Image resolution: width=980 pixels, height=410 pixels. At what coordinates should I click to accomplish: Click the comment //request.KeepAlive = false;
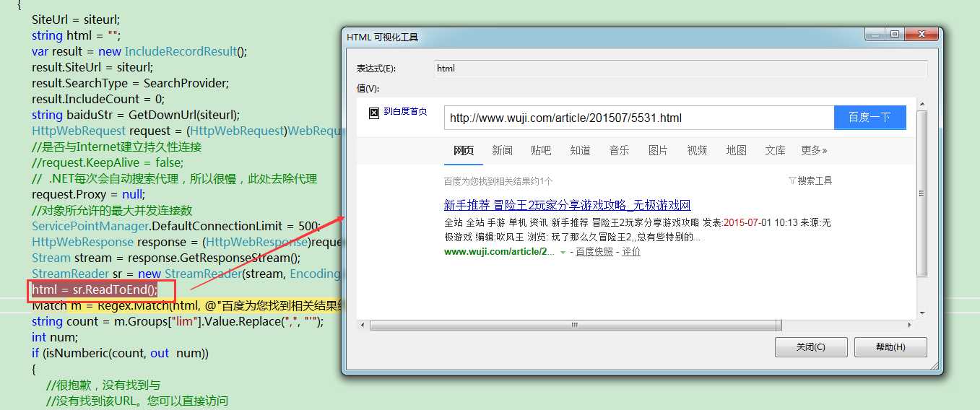[x=108, y=162]
